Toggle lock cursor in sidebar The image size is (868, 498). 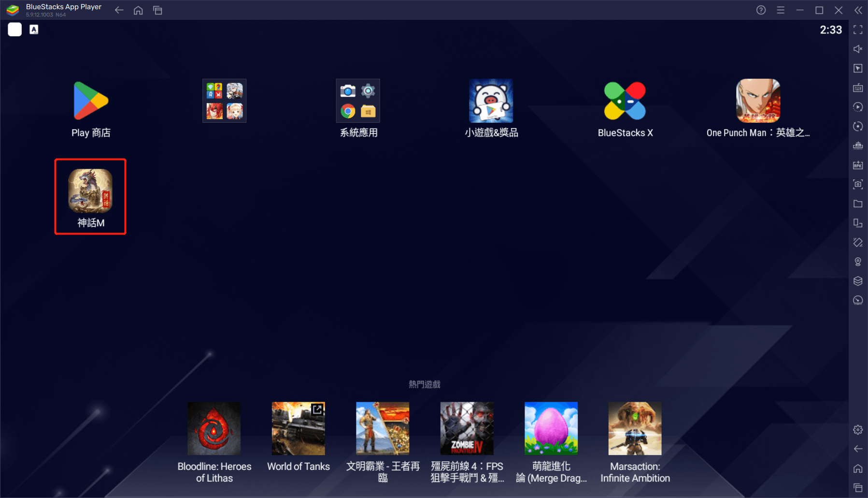pos(858,68)
